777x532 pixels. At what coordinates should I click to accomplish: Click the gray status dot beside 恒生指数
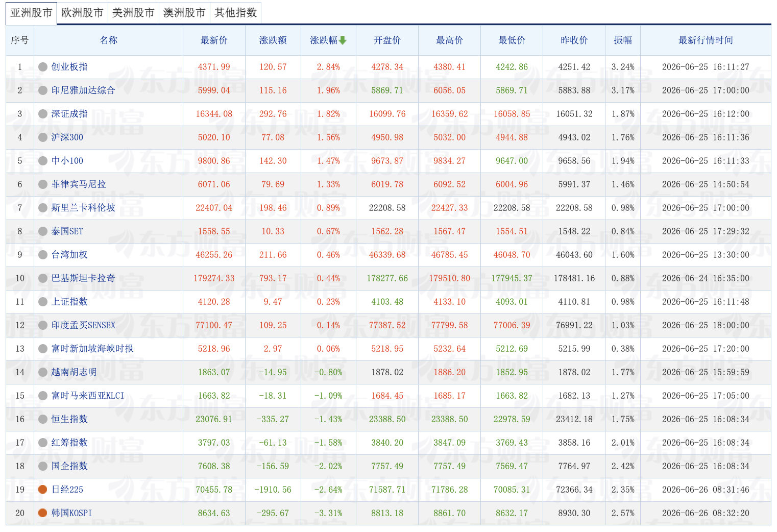point(43,419)
